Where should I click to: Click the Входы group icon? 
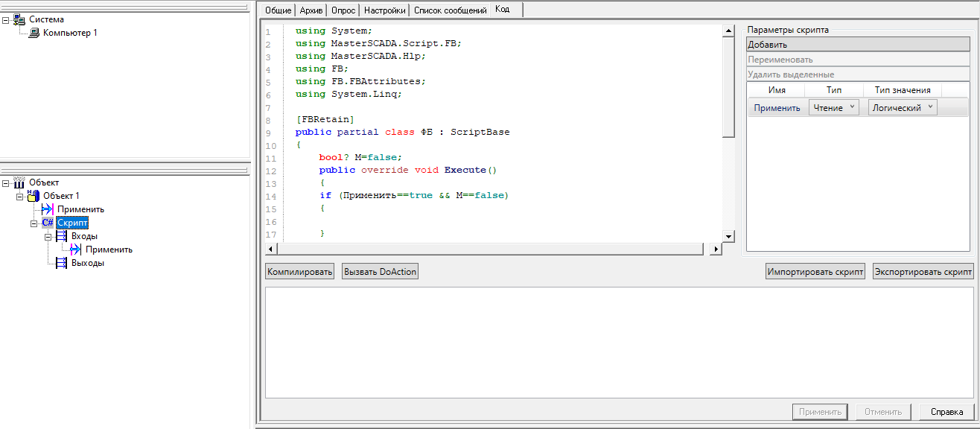click(x=62, y=236)
